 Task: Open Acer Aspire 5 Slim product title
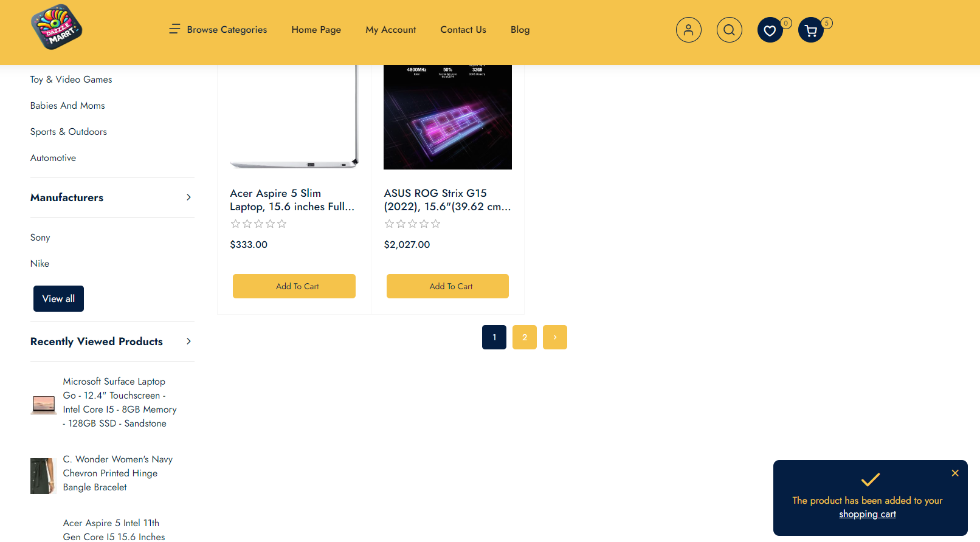[x=292, y=200]
